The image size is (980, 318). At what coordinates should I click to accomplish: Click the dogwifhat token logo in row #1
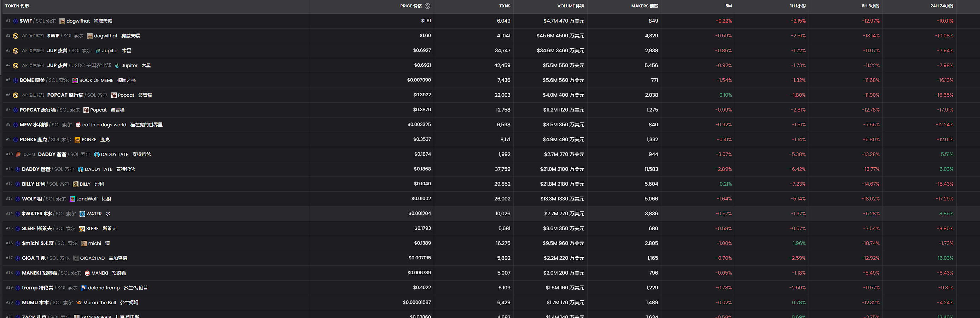(62, 21)
